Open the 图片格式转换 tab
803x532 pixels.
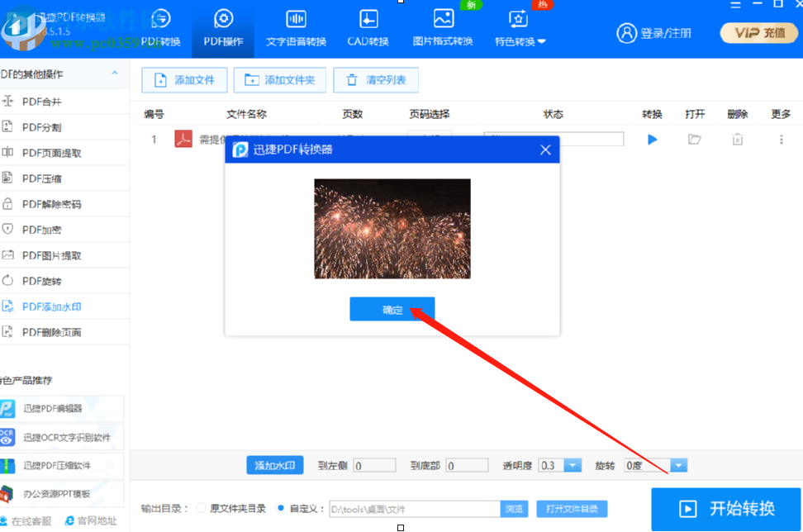coord(443,29)
